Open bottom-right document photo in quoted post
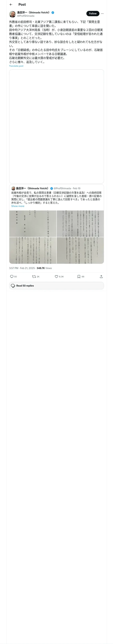Screen dimensions: 113x644 coord(80,250)
